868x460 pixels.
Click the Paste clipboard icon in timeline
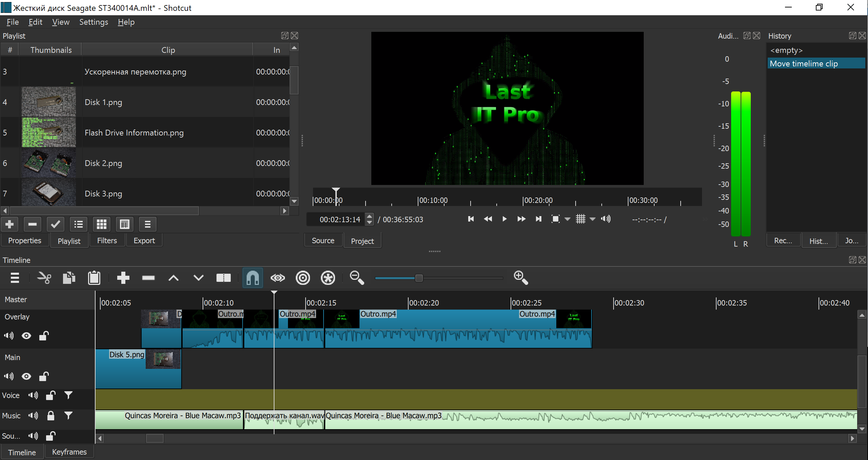94,278
